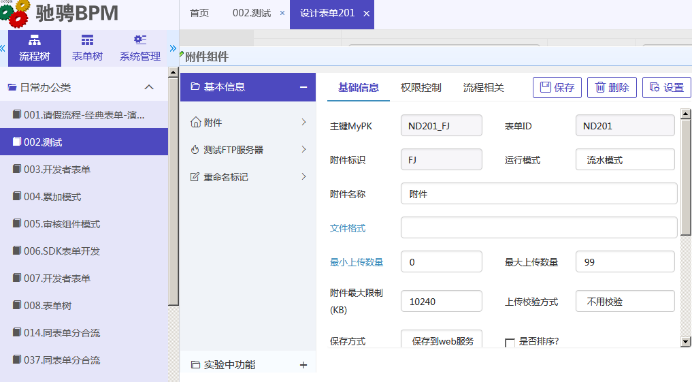Click the 删除 delete button

tap(612, 88)
